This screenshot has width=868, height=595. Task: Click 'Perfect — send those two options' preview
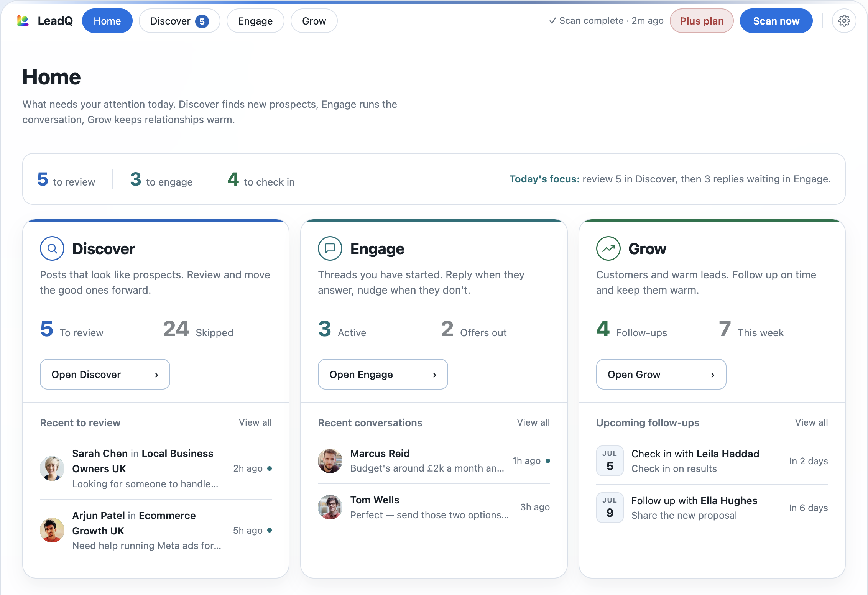429,515
